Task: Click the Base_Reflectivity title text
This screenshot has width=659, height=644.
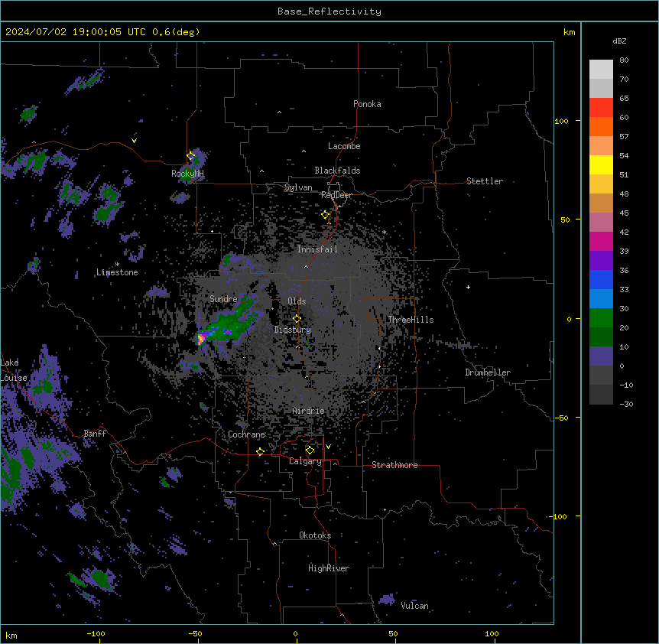Action: [329, 11]
